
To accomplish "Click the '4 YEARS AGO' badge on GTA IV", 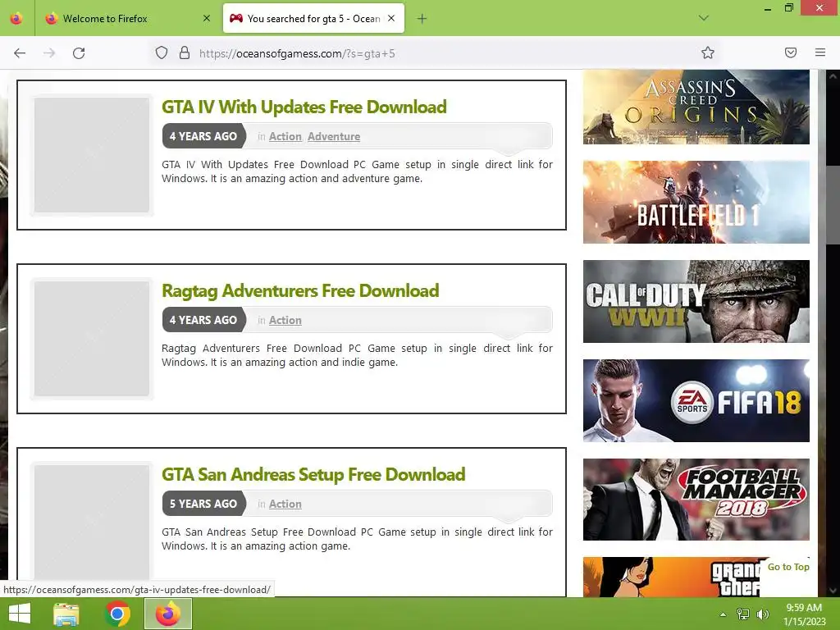I will pyautogui.click(x=203, y=137).
